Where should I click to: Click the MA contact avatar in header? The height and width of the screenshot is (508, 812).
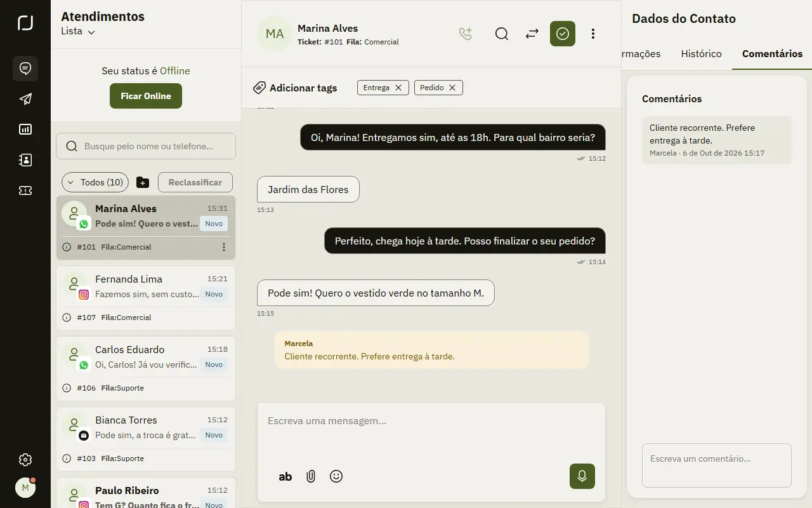click(x=275, y=34)
